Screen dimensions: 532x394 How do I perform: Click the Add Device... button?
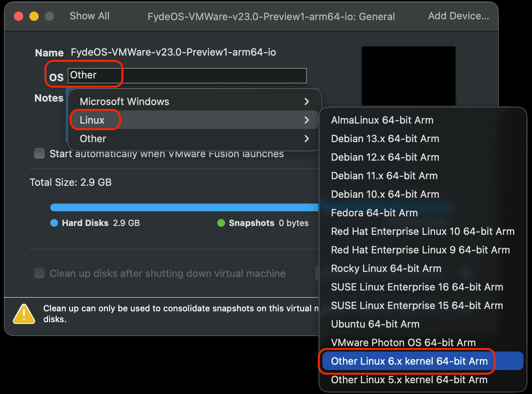pos(459,16)
